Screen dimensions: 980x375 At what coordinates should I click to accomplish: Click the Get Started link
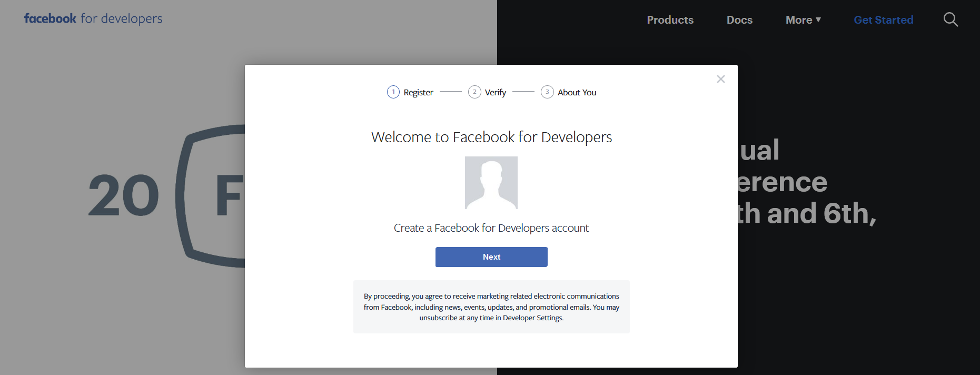pyautogui.click(x=883, y=20)
